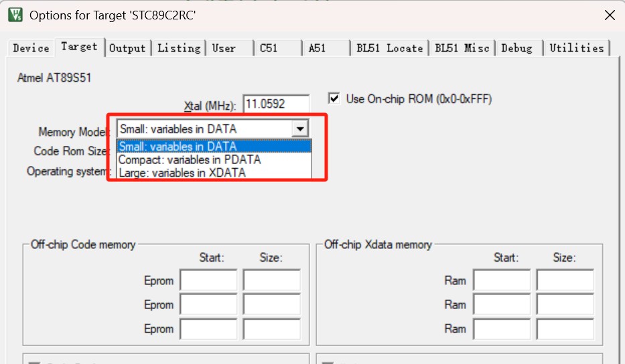625x364 pixels.
Task: Open the A51 tab
Action: (326, 48)
